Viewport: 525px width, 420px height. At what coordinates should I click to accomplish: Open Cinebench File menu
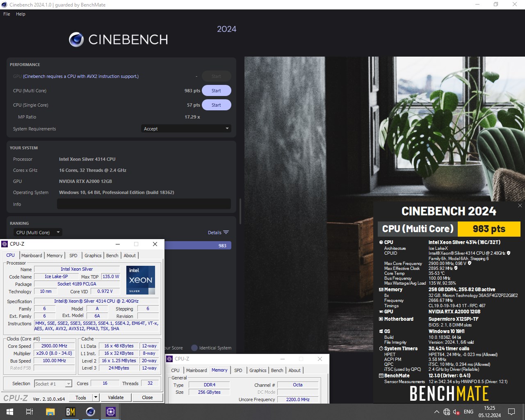tap(7, 14)
